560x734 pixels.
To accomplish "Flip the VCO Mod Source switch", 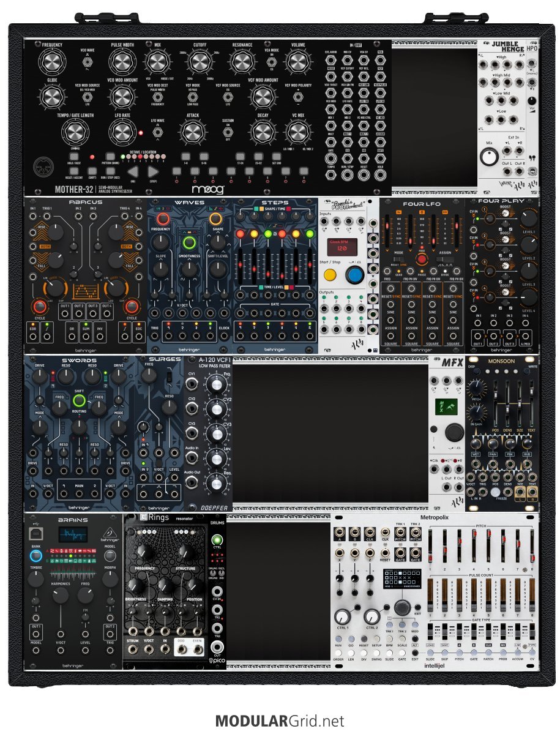I will pos(87,97).
